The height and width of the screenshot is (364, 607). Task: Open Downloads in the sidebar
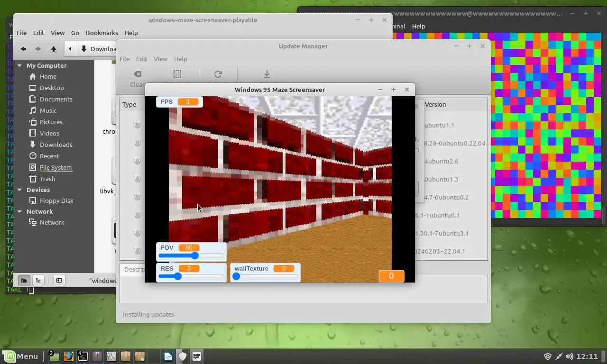coord(56,145)
